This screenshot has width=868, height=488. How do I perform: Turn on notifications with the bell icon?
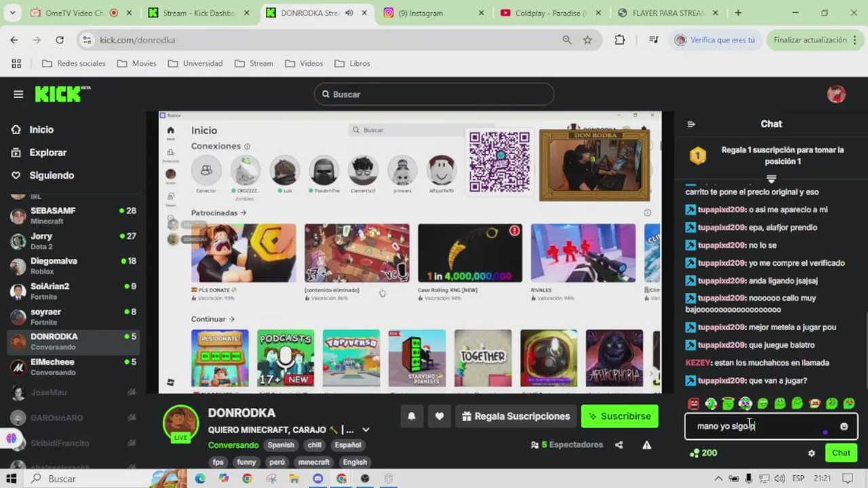(x=411, y=416)
